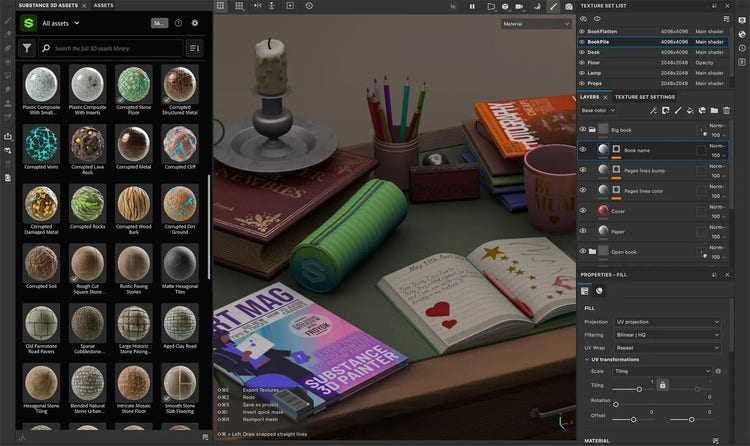Open the All assets selector
This screenshot has height=446, width=750.
[61, 23]
